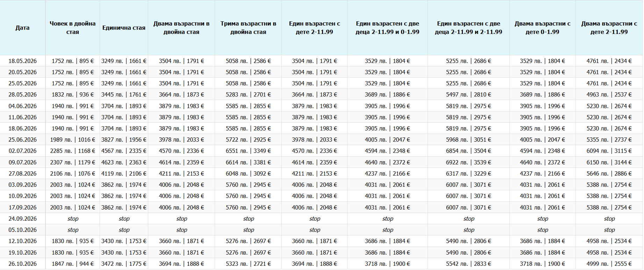Click the price 4567 лв. | 2335 €
Image resolution: width=644 pixels, height=270 pixels.
point(124,151)
